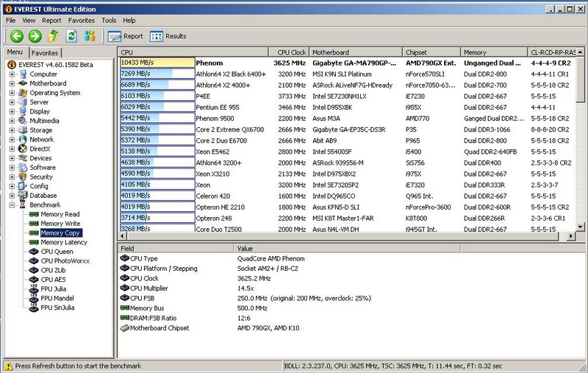Click the Security shield icon
The image size is (588, 373).
coord(23,177)
